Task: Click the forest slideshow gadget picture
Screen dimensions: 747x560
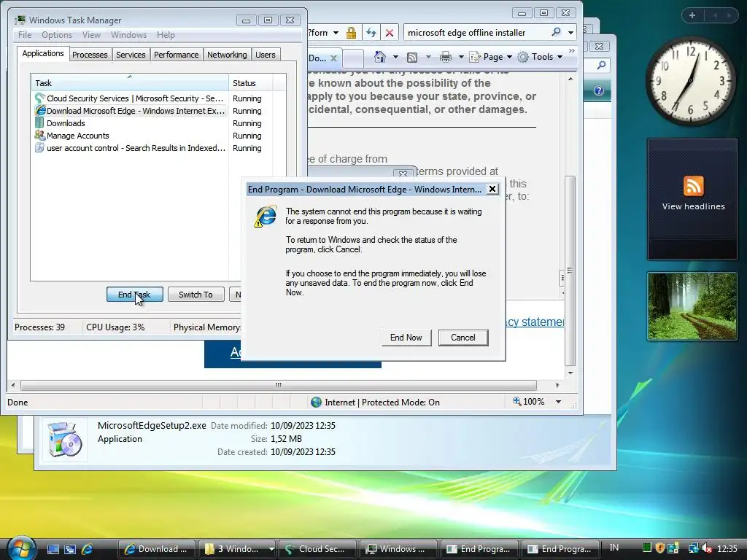Action: coord(692,306)
